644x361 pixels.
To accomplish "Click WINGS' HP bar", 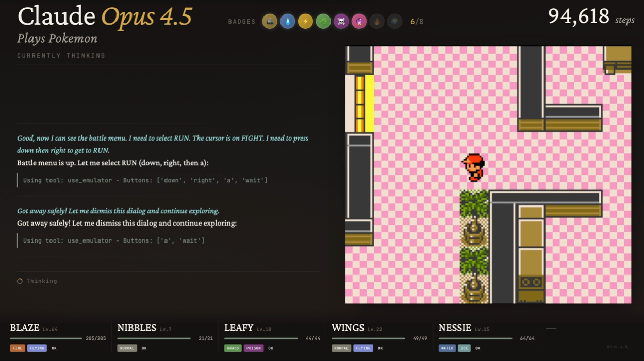I will click(368, 338).
